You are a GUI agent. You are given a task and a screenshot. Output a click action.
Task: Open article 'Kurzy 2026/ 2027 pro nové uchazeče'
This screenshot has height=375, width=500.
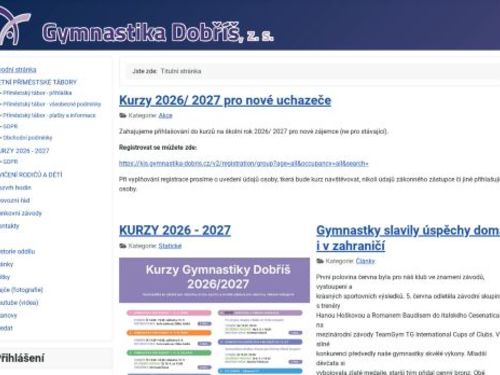coord(225,100)
